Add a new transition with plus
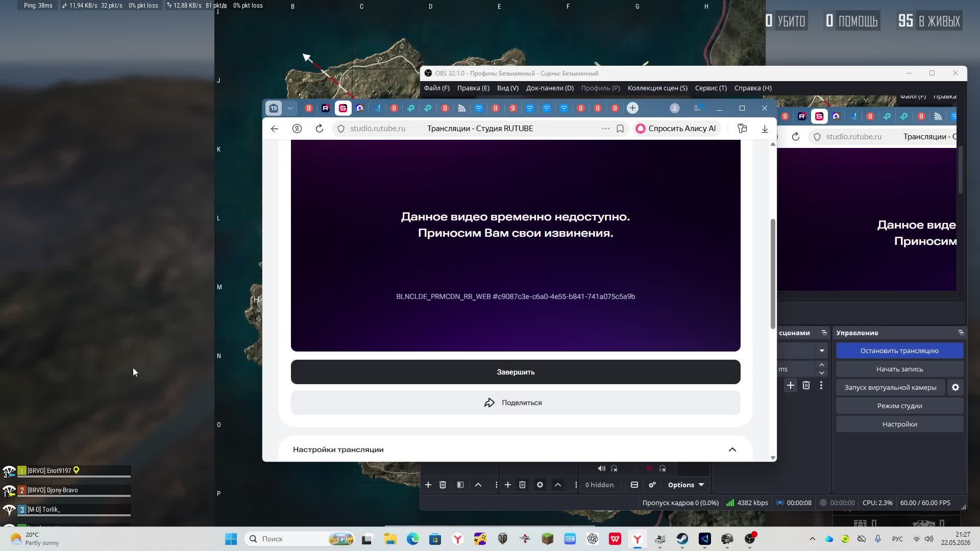This screenshot has height=551, width=980. point(790,385)
